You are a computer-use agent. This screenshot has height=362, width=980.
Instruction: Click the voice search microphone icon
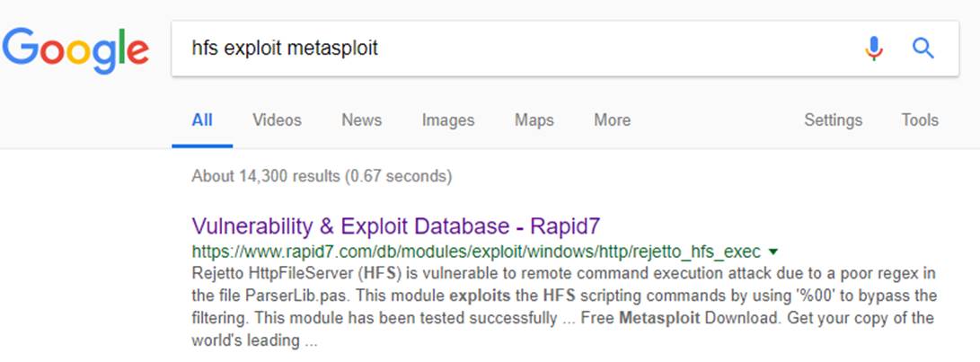pyautogui.click(x=873, y=49)
